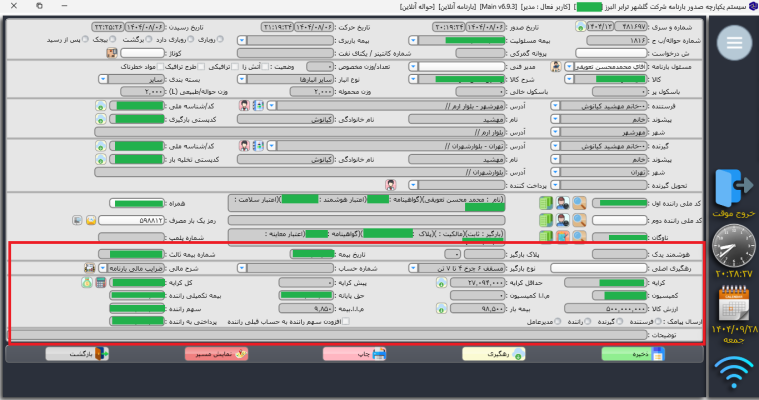Click magnifier icon for کد ملی راننده اول

[580, 203]
